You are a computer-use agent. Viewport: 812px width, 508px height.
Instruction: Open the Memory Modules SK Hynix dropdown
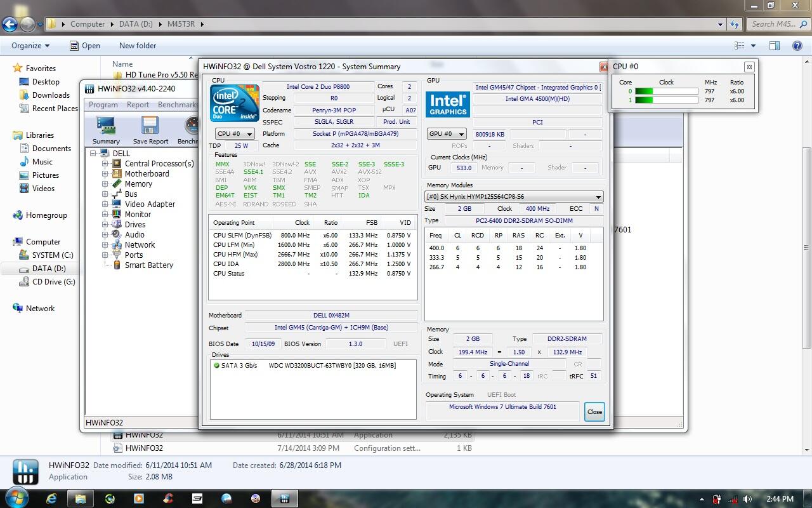(x=513, y=197)
